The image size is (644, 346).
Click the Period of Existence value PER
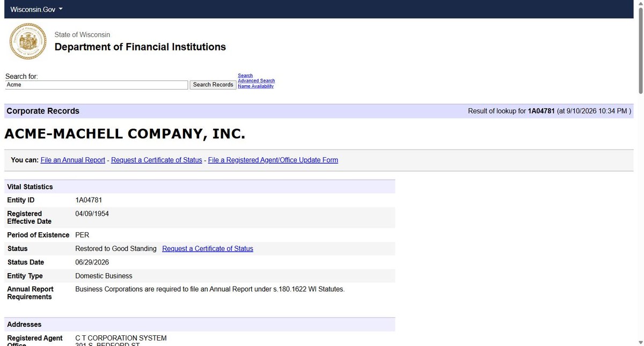(x=82, y=235)
